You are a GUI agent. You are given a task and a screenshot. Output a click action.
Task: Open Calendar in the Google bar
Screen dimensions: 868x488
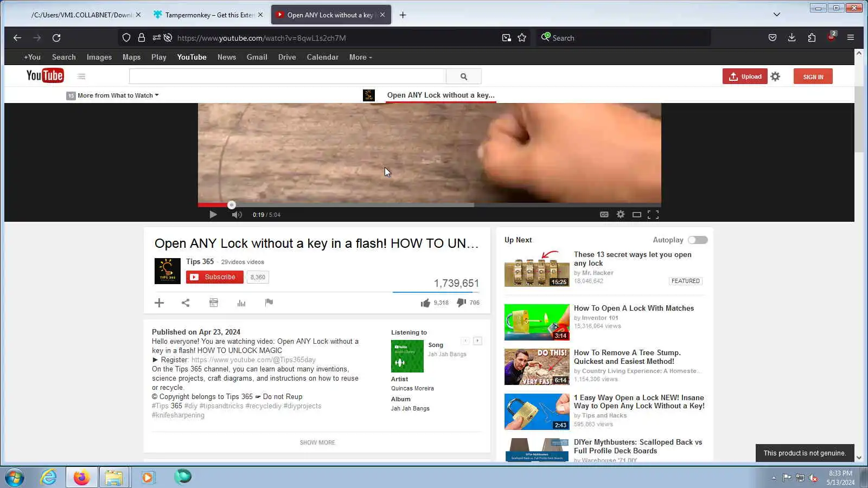(x=322, y=57)
